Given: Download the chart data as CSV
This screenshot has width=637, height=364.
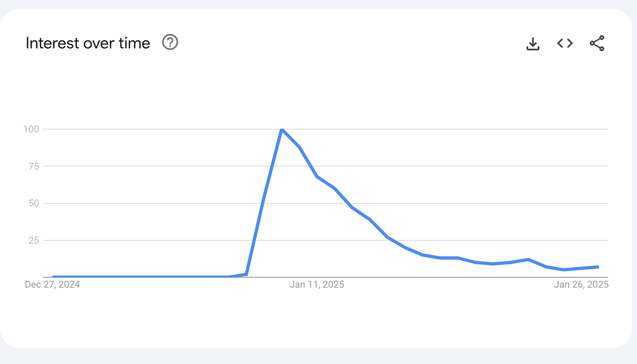Looking at the screenshot, I should click(x=532, y=43).
